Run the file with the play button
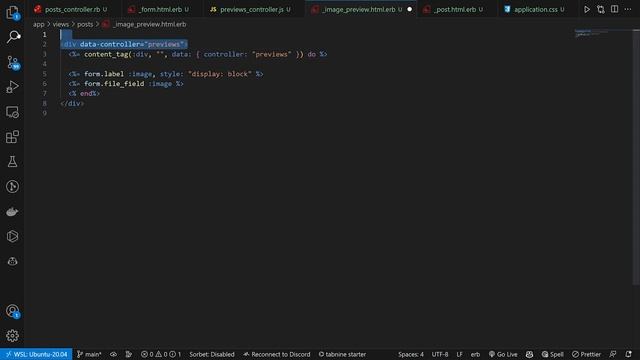The image size is (640, 360). (587, 9)
